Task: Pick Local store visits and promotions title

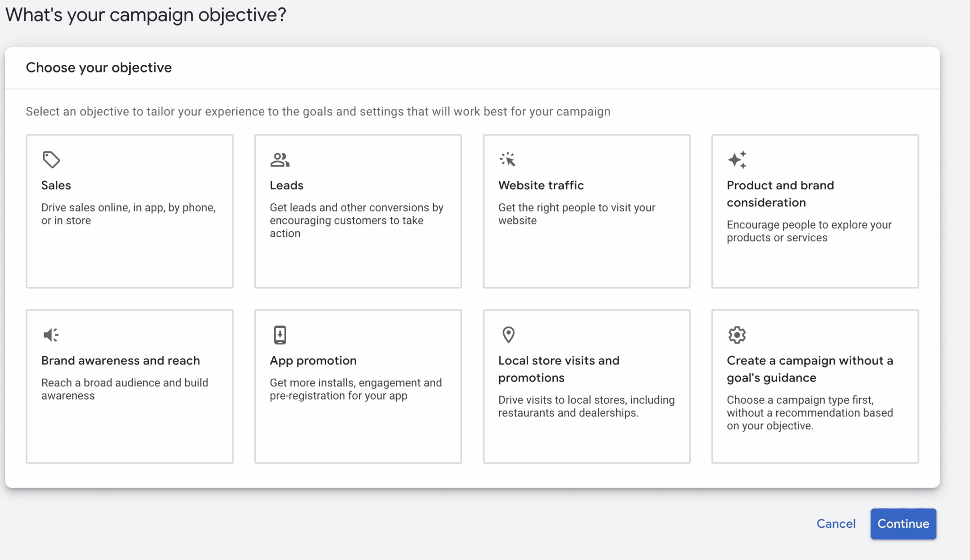Action: (559, 369)
